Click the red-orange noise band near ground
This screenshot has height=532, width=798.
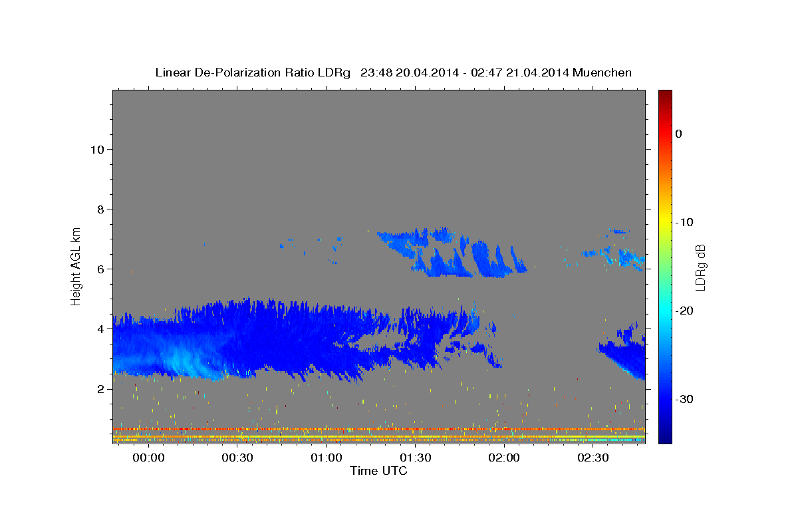point(378,430)
